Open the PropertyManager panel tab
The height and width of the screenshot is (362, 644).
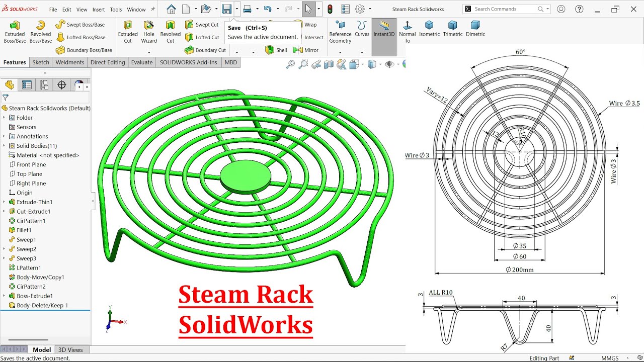tap(27, 85)
